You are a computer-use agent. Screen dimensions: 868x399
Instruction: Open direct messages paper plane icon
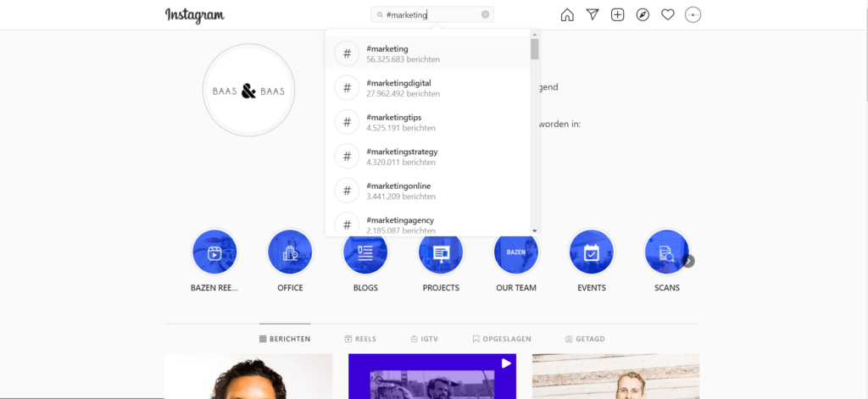click(x=593, y=15)
